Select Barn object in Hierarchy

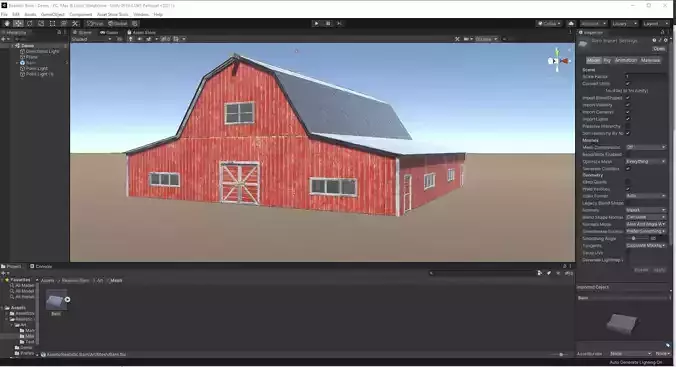28,63
